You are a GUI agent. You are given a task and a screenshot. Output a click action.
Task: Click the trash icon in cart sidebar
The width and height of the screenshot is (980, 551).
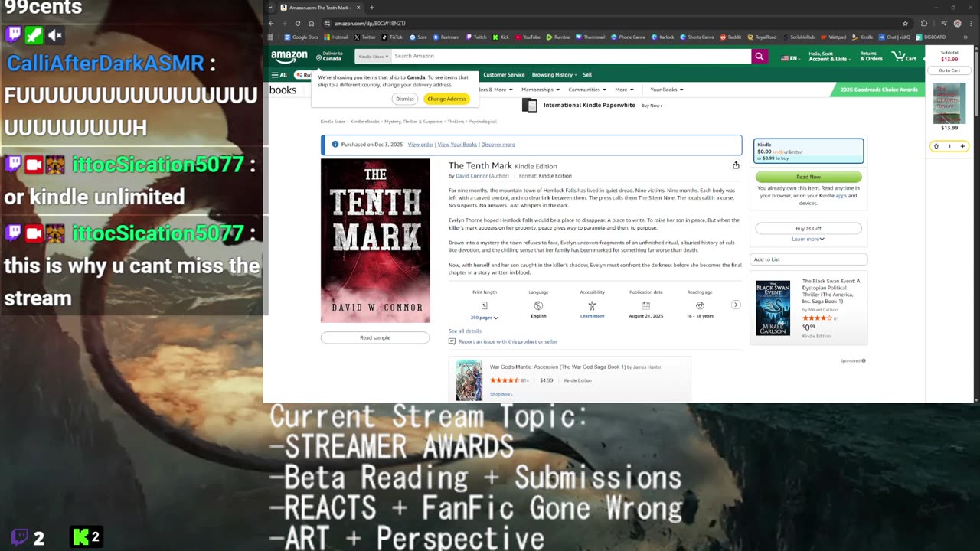tap(936, 146)
